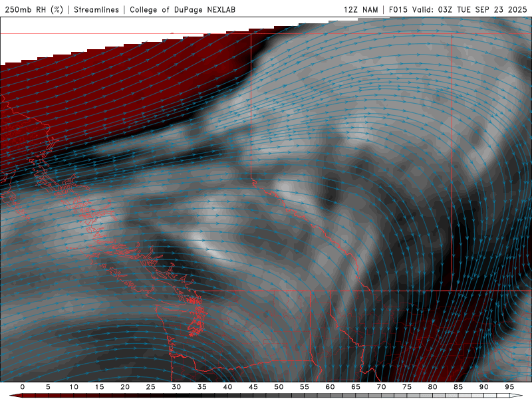Click the "10" label on RH scale
Viewport: 532px width, 399px height.
coord(74,387)
